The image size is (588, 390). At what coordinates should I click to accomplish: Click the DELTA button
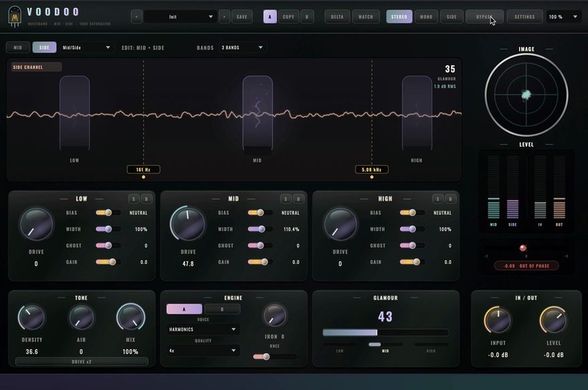point(337,17)
